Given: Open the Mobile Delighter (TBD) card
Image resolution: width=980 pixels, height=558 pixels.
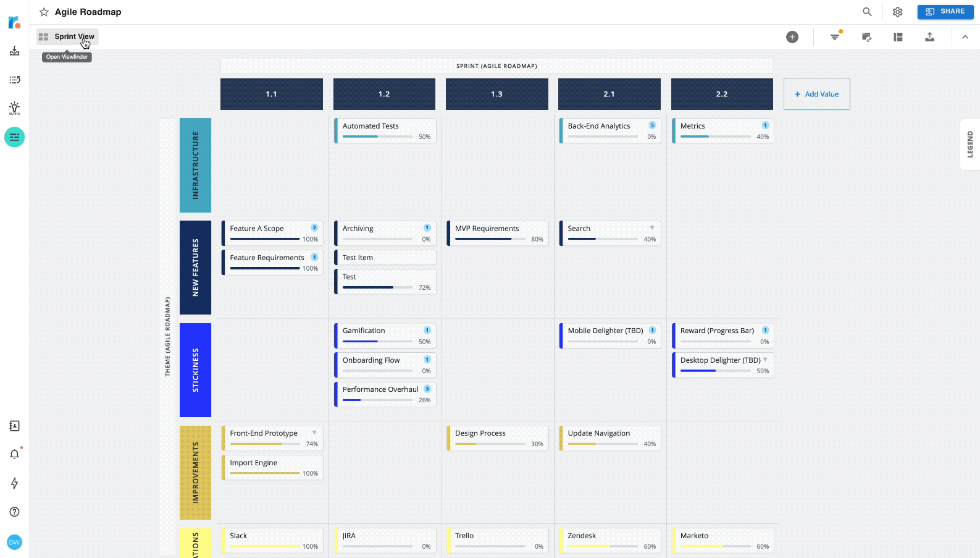Looking at the screenshot, I should (x=610, y=336).
